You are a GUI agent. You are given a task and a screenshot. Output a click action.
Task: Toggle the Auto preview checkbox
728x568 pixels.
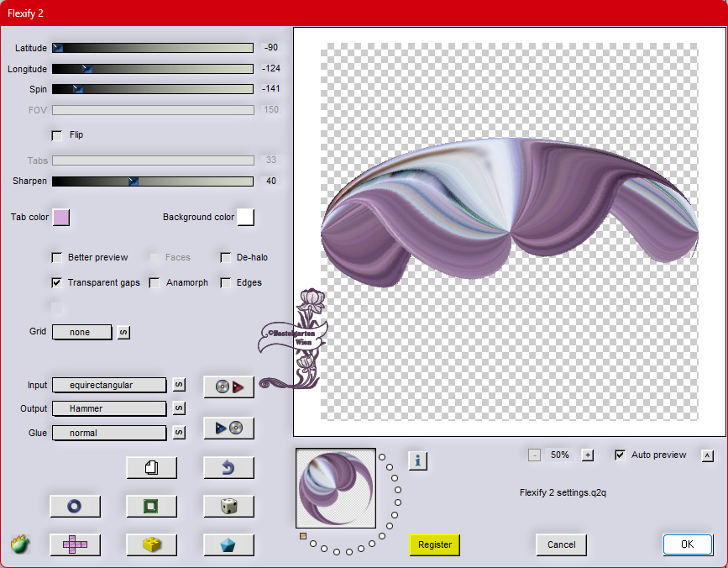(x=621, y=455)
